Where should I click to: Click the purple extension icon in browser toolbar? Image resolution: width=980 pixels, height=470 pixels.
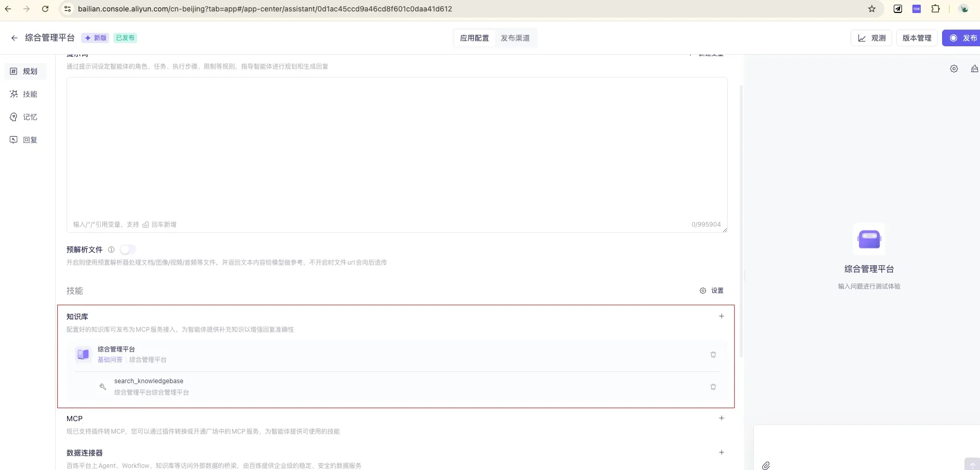917,9
